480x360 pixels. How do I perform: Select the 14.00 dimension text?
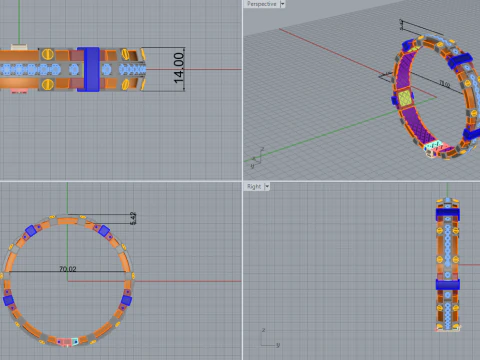click(x=179, y=68)
